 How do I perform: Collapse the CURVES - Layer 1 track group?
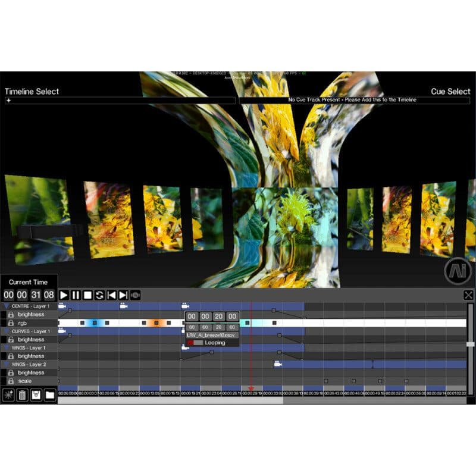pos(7,331)
